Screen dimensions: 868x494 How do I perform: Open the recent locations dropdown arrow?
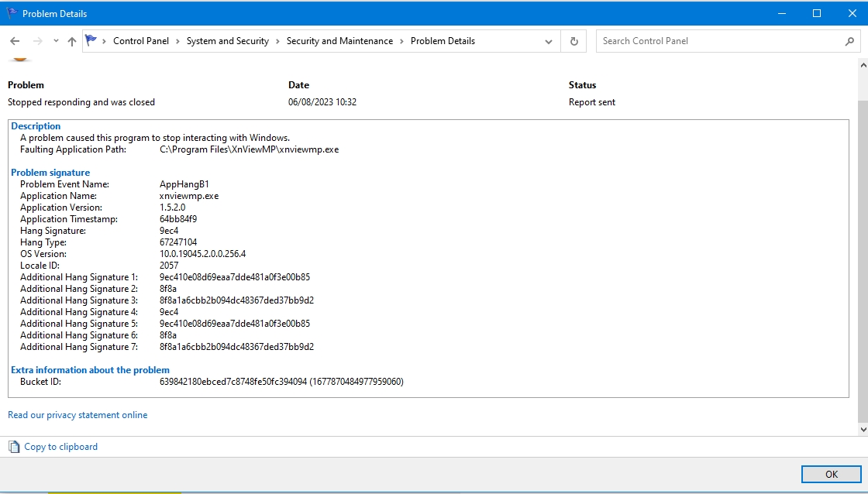pyautogui.click(x=56, y=41)
